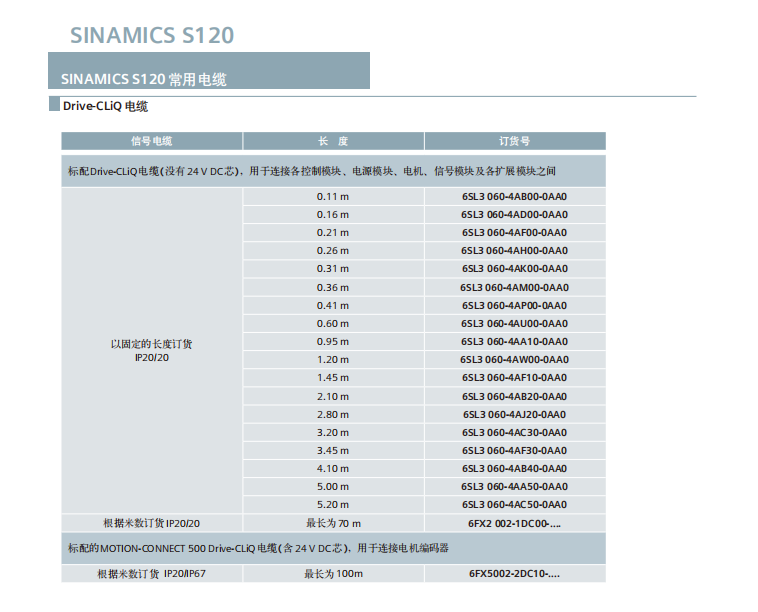Viewport: 758px width, 612px height.
Task: Select order number 6SL3 060-4AB40-0AA0
Action: [515, 468]
